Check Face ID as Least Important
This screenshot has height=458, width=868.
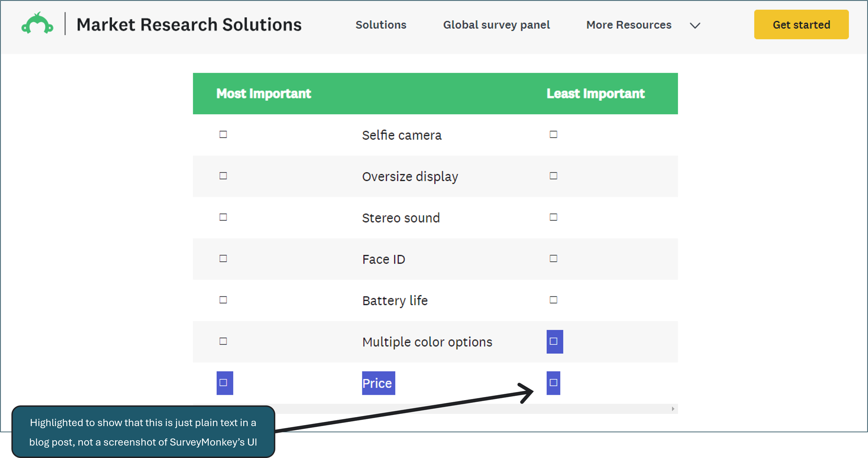[553, 258]
